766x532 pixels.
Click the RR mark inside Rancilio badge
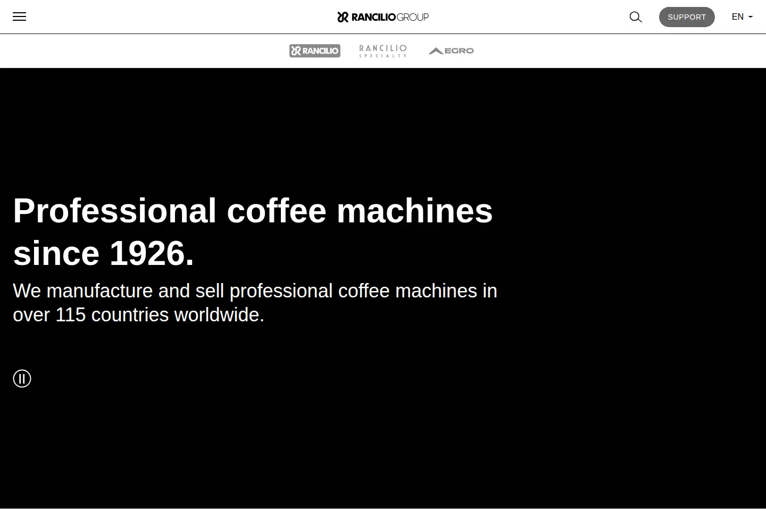[x=296, y=51]
